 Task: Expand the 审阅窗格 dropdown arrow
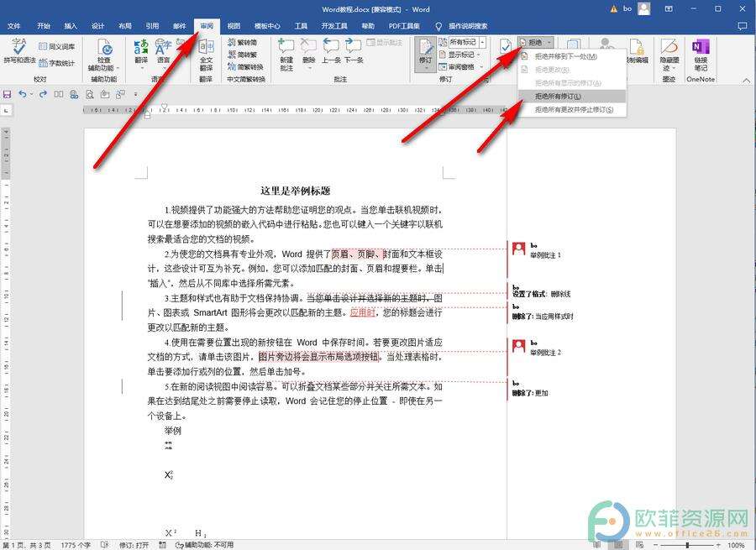tap(480, 66)
